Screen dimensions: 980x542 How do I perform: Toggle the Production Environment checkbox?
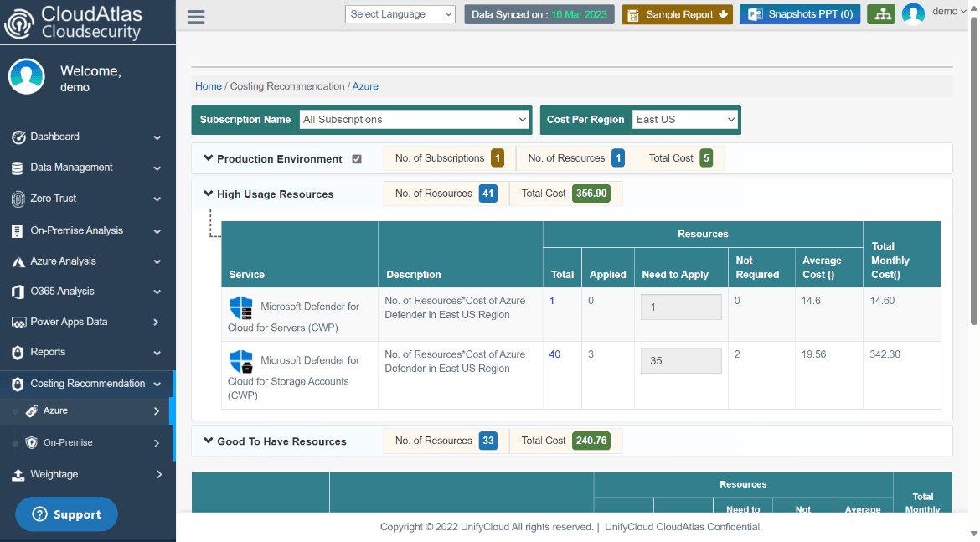pos(357,159)
